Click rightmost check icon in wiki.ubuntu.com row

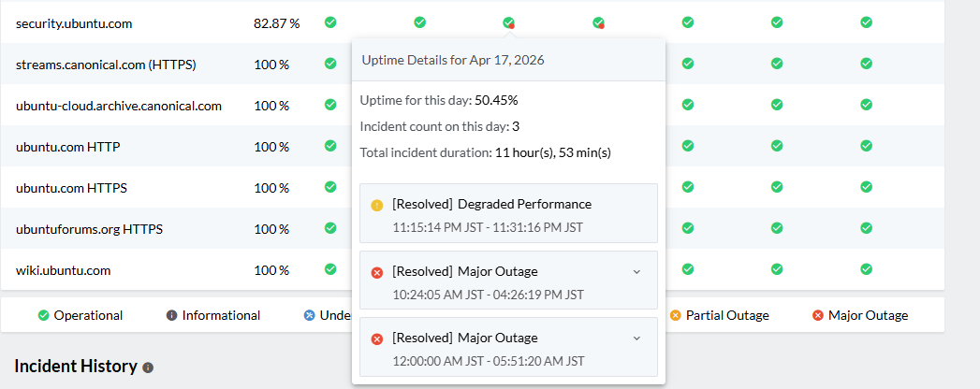point(866,269)
